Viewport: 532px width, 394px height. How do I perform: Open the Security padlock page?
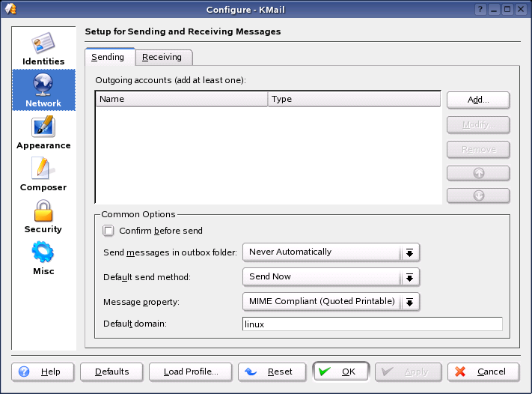pos(43,216)
